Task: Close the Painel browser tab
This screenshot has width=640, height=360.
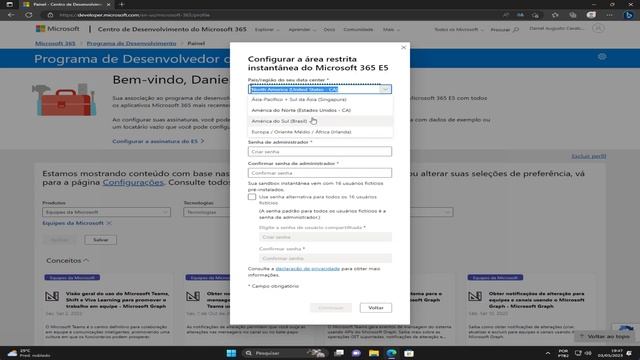Action: click(x=108, y=4)
